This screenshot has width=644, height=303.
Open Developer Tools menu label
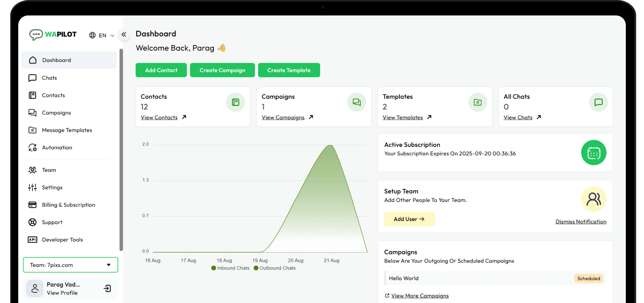(62, 240)
